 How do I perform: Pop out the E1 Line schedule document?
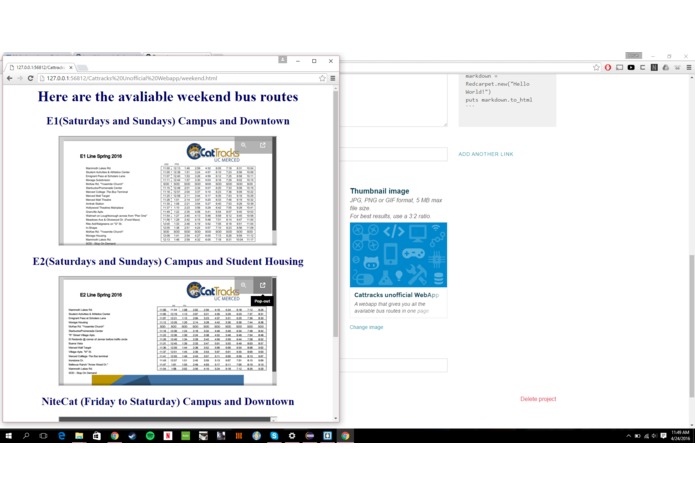262,145
